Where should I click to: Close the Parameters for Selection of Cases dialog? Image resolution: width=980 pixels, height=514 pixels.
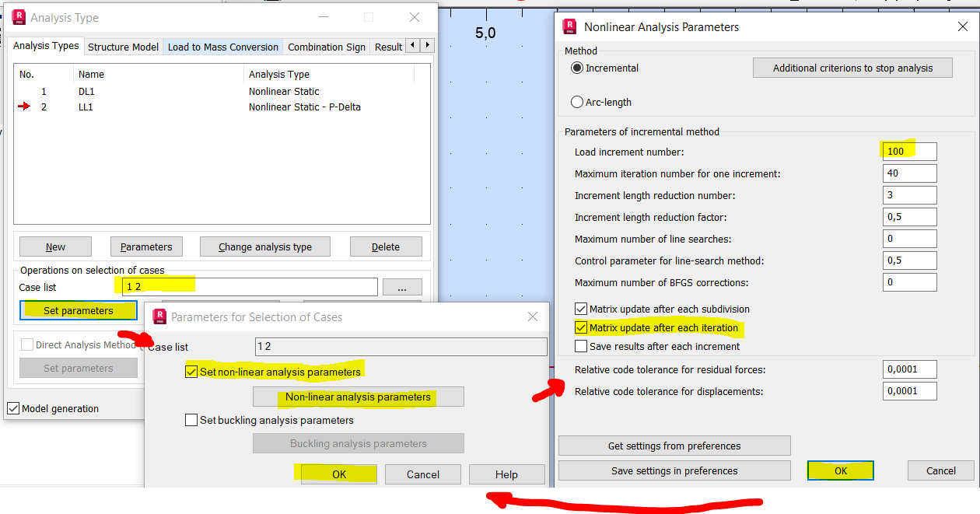533,316
